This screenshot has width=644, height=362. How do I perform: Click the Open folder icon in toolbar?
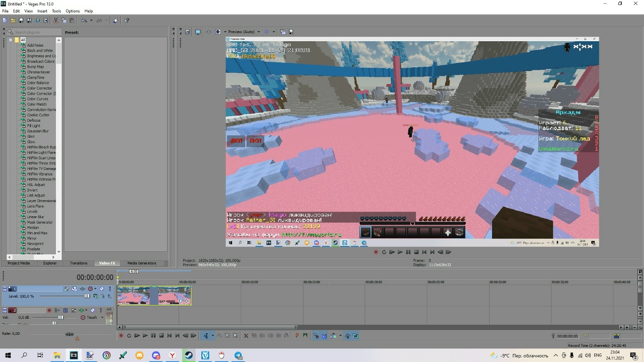point(13,21)
